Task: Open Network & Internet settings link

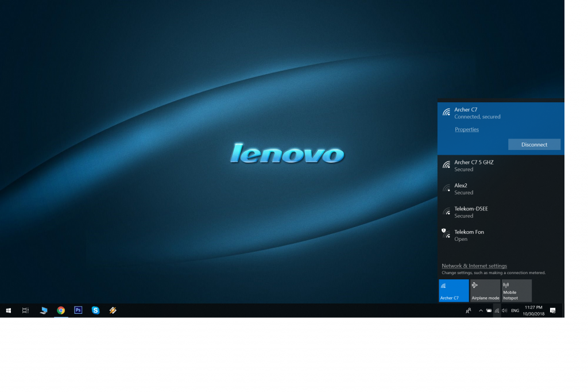Action: (x=474, y=266)
